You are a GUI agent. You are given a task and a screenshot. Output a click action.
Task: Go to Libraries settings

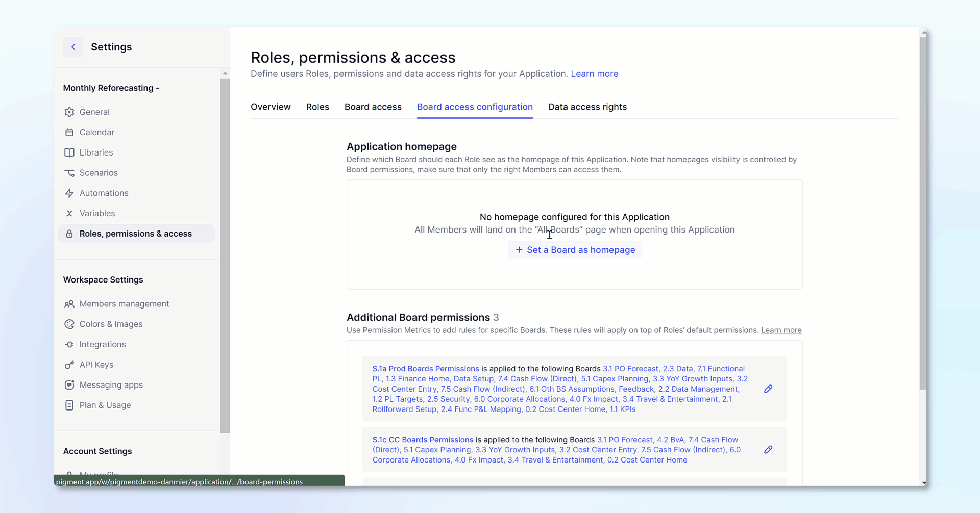point(136,152)
